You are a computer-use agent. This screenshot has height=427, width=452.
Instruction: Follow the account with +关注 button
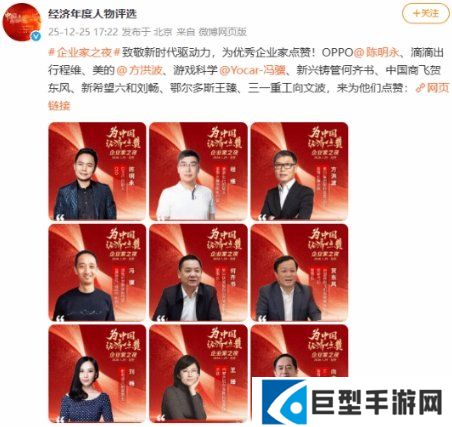point(426,14)
